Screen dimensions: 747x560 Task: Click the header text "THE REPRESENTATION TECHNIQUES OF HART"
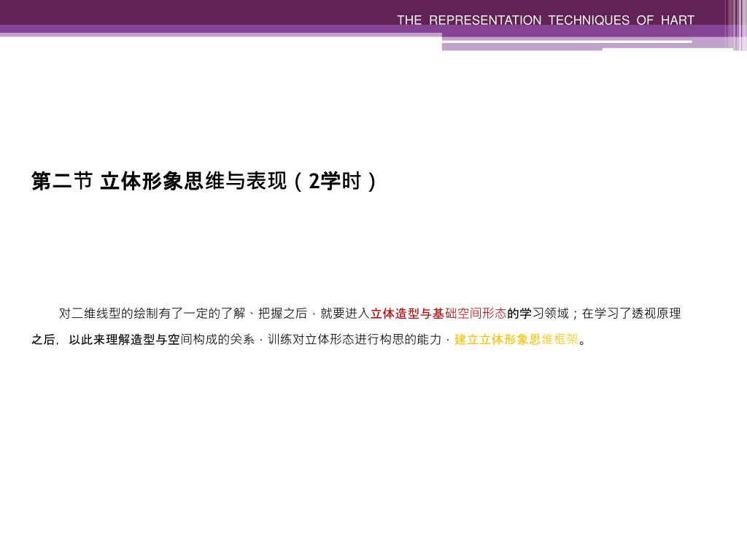click(546, 20)
